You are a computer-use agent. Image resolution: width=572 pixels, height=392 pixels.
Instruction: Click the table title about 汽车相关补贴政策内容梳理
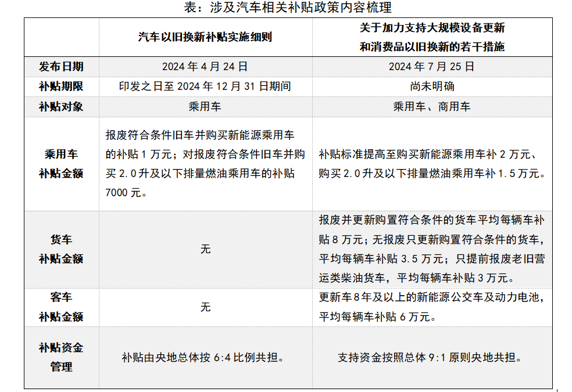coord(287,8)
